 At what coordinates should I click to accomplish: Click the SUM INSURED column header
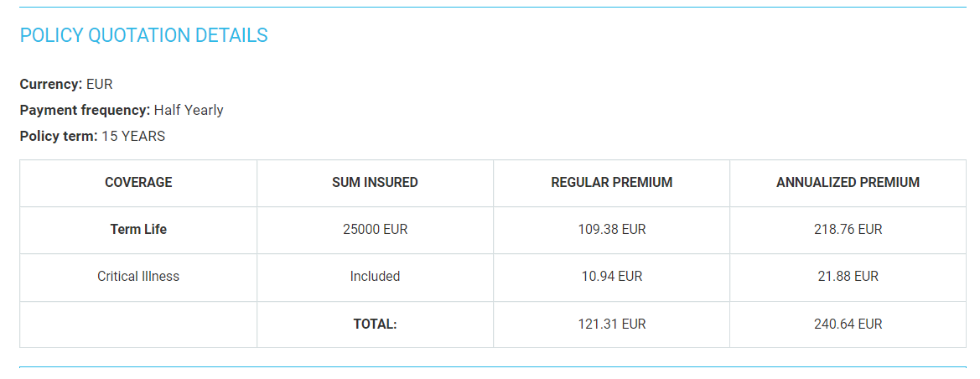[x=375, y=182]
